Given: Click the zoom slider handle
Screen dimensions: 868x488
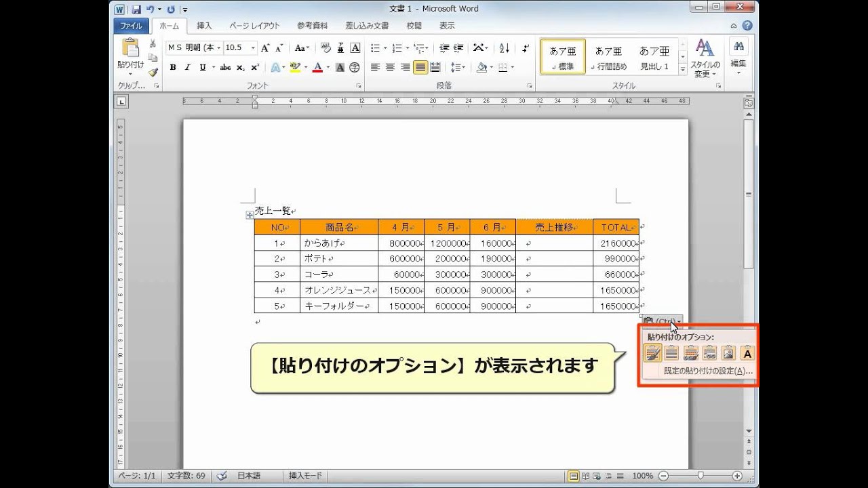Looking at the screenshot, I should click(x=701, y=476).
